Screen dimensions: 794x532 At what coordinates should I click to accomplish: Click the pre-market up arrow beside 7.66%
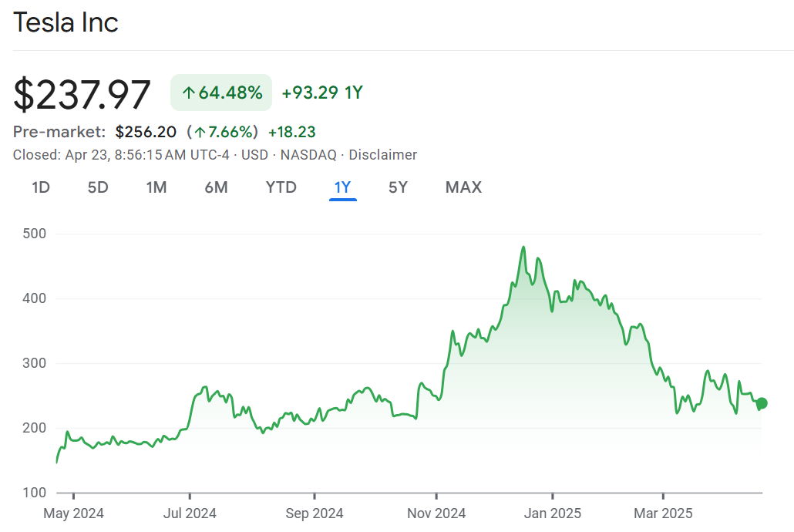(200, 133)
